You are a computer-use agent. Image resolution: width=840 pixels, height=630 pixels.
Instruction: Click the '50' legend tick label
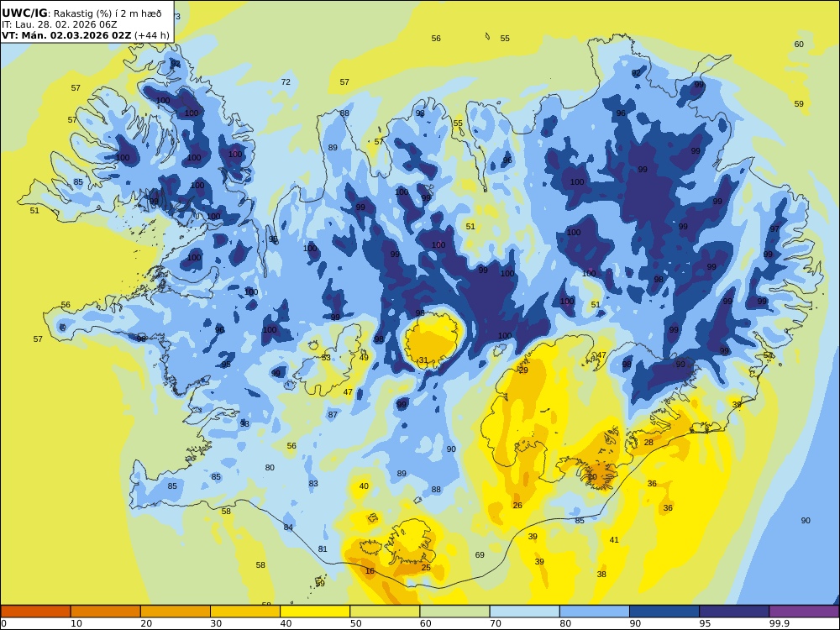355,623
